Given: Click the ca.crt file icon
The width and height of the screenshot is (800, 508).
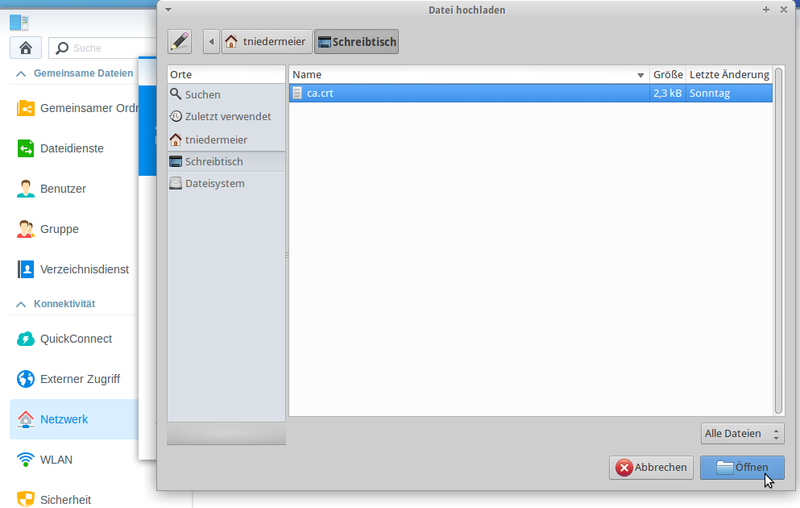Looking at the screenshot, I should pyautogui.click(x=297, y=93).
